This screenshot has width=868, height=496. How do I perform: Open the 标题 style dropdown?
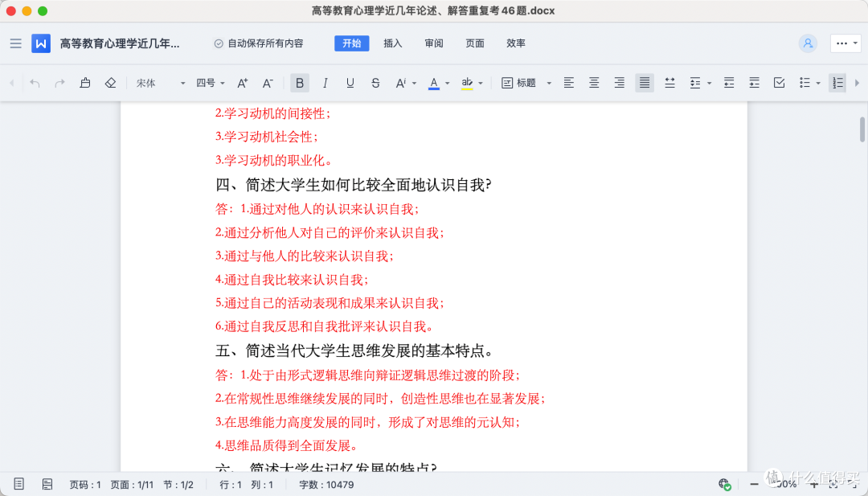point(526,83)
